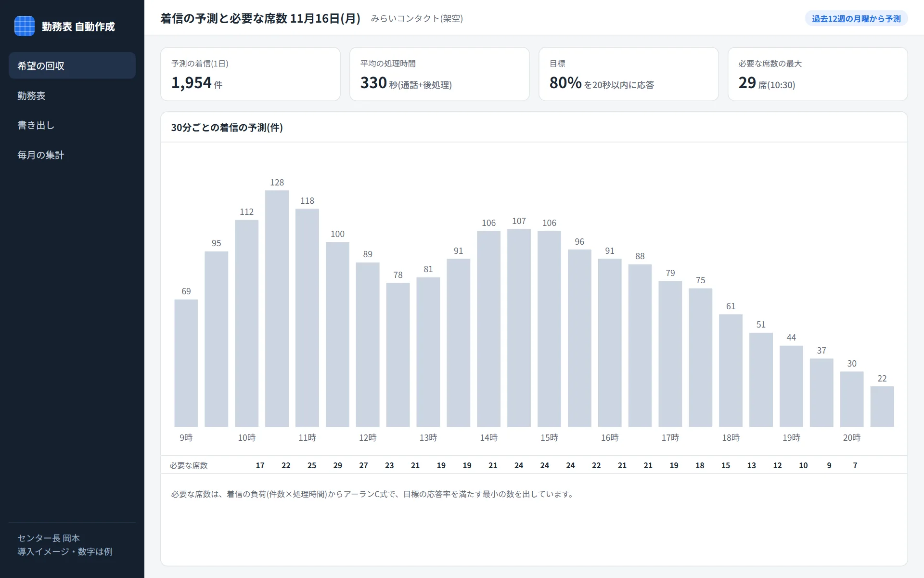Click the センター長 岡本 user name
Image resolution: width=924 pixels, height=578 pixels.
[x=49, y=538]
